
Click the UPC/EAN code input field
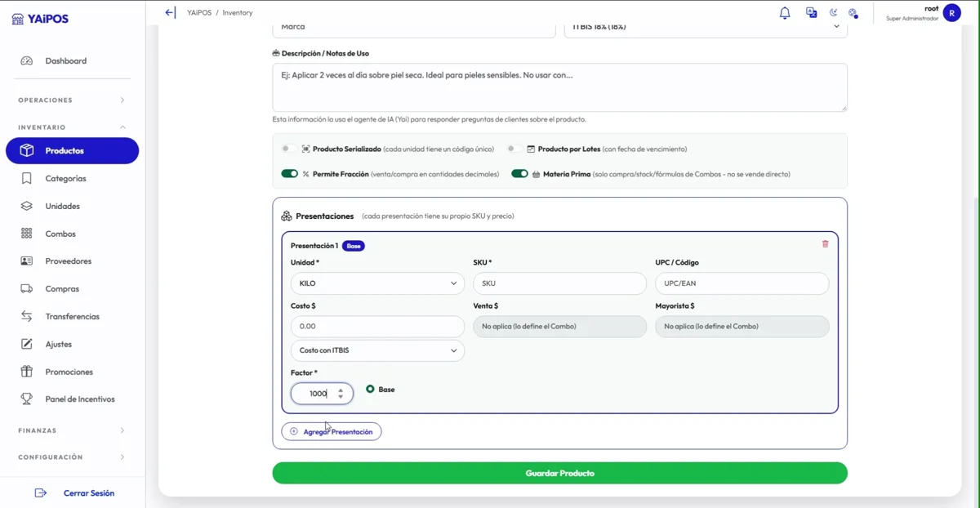pos(742,283)
